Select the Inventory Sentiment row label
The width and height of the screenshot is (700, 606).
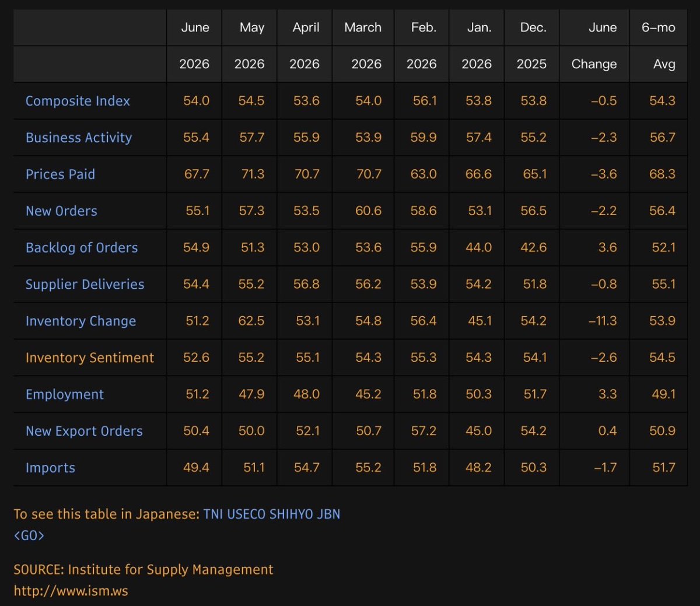click(90, 358)
